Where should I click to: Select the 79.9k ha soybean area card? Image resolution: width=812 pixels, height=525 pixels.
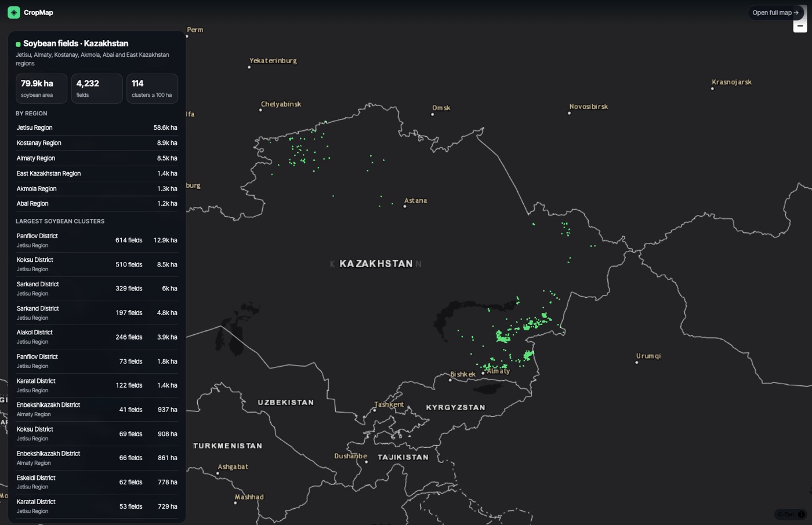41,88
